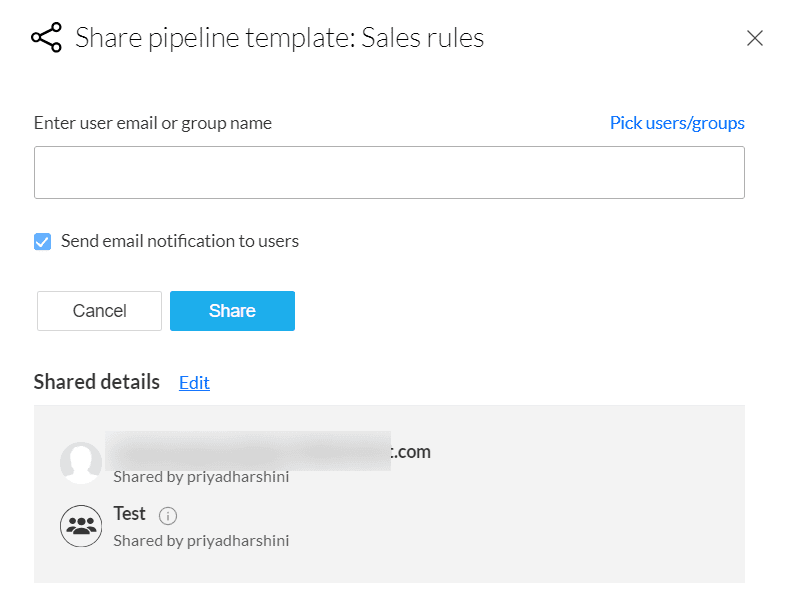Click the blurred shared user email address
786x616 pixels.
(270, 452)
